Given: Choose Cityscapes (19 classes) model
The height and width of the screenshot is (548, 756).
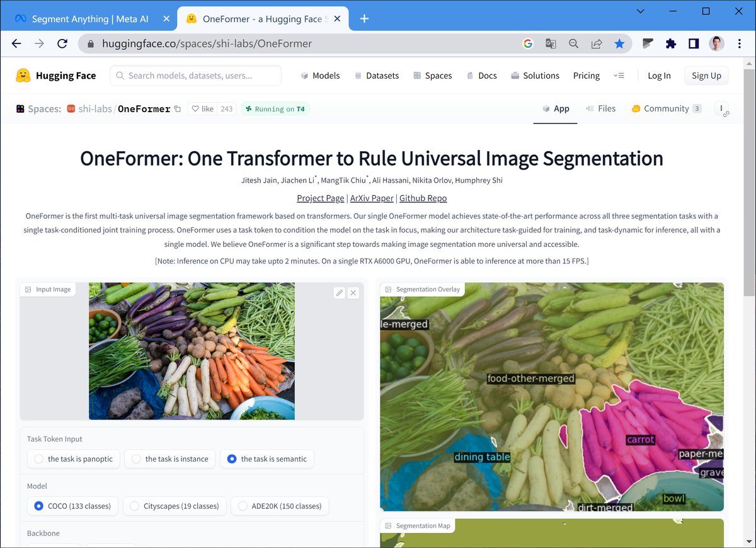Looking at the screenshot, I should (x=175, y=506).
